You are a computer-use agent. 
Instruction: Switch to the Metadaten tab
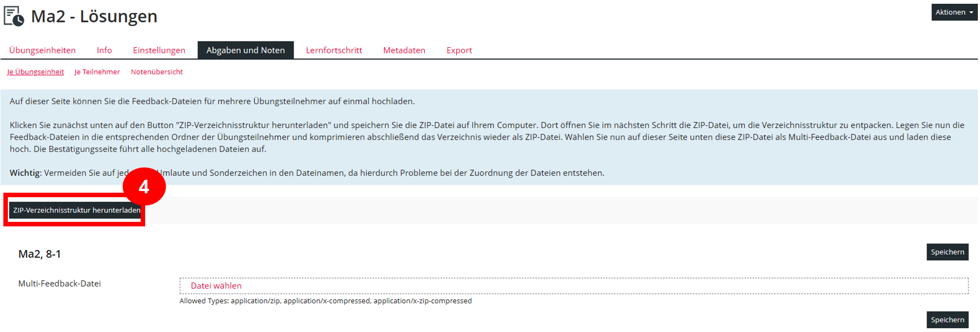pos(404,50)
